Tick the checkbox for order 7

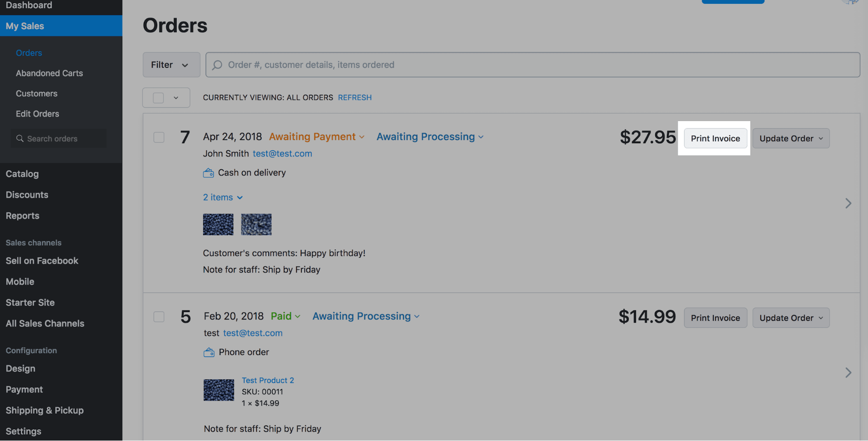point(159,138)
